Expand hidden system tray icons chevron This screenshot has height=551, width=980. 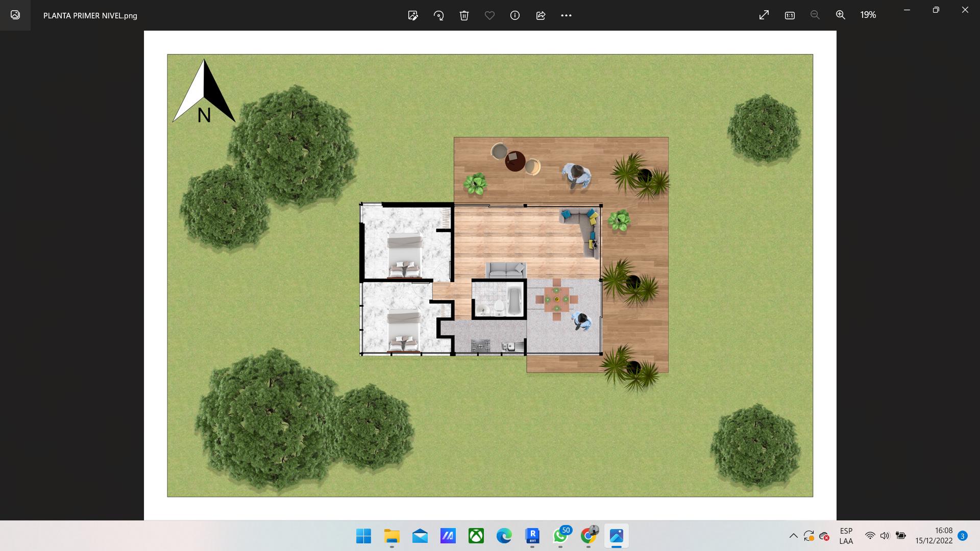click(793, 536)
